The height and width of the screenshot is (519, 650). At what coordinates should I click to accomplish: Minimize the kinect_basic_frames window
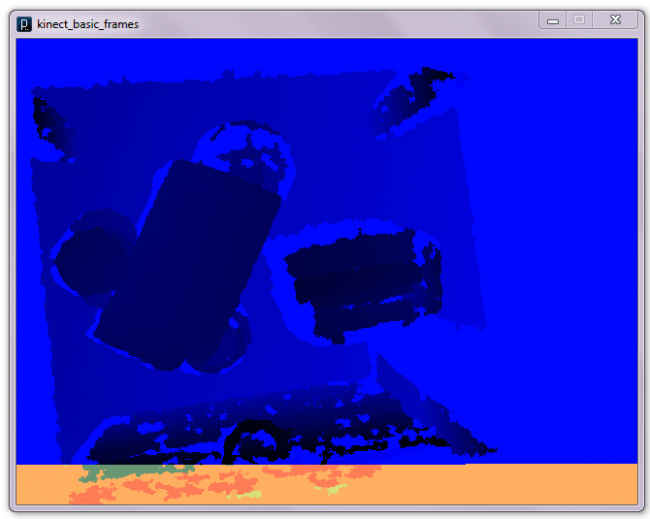553,20
